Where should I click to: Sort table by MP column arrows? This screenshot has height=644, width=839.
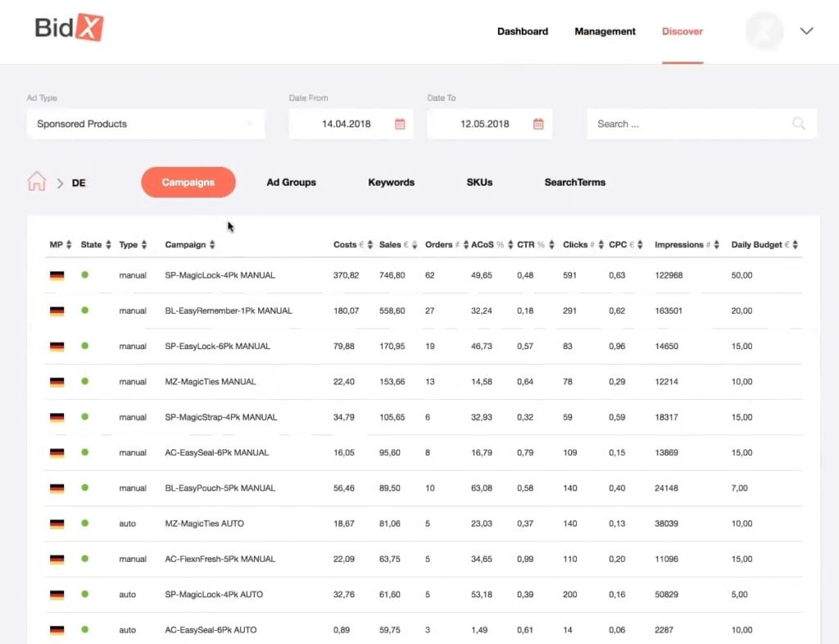(x=69, y=245)
